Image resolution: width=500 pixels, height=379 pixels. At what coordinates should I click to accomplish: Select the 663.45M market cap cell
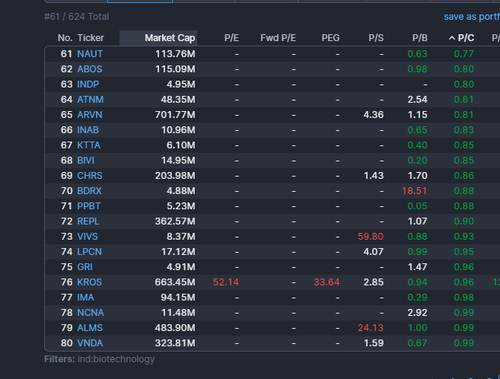(175, 282)
